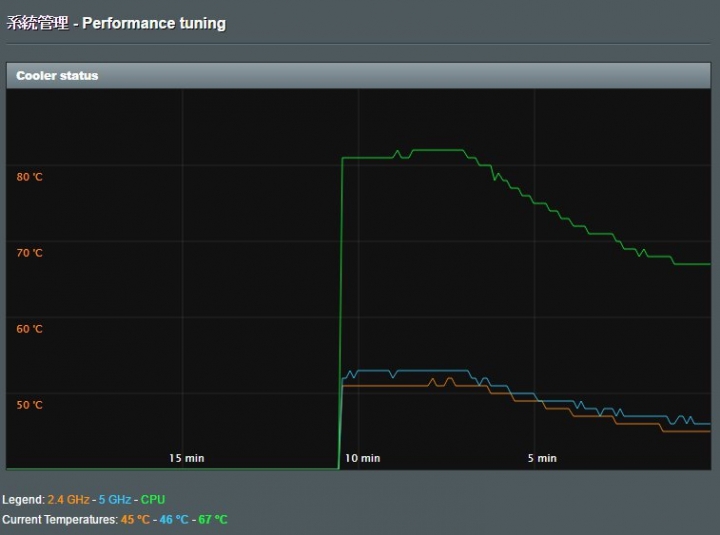Select the 70 °C axis label
The image size is (720, 535).
(x=29, y=253)
